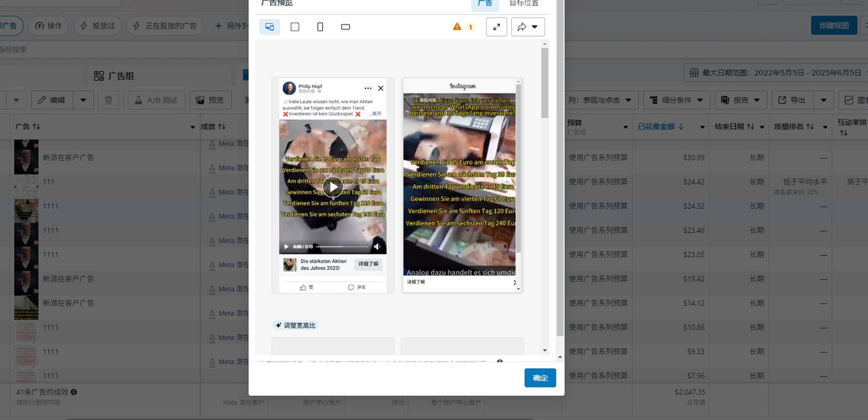Image resolution: width=868 pixels, height=420 pixels.
Task: Open the share preview dropdown
Action: tap(528, 27)
